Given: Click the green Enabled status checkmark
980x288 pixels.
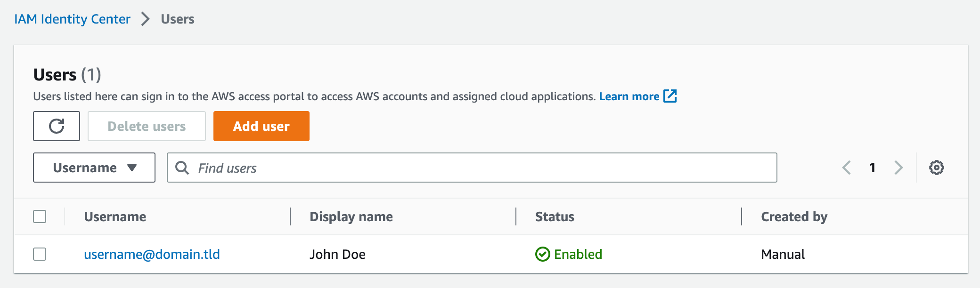Looking at the screenshot, I should (542, 254).
